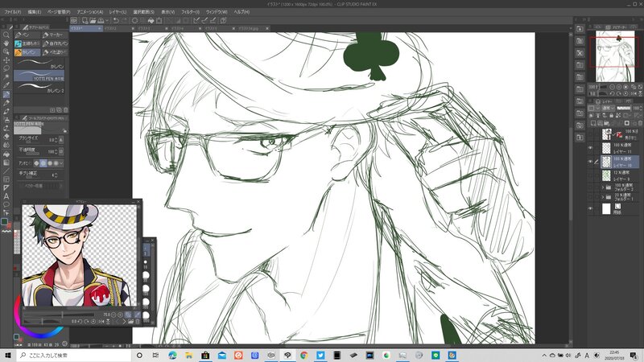Click the layer mask icon in layer panel
Screen dimensions: 644x362
626,123
